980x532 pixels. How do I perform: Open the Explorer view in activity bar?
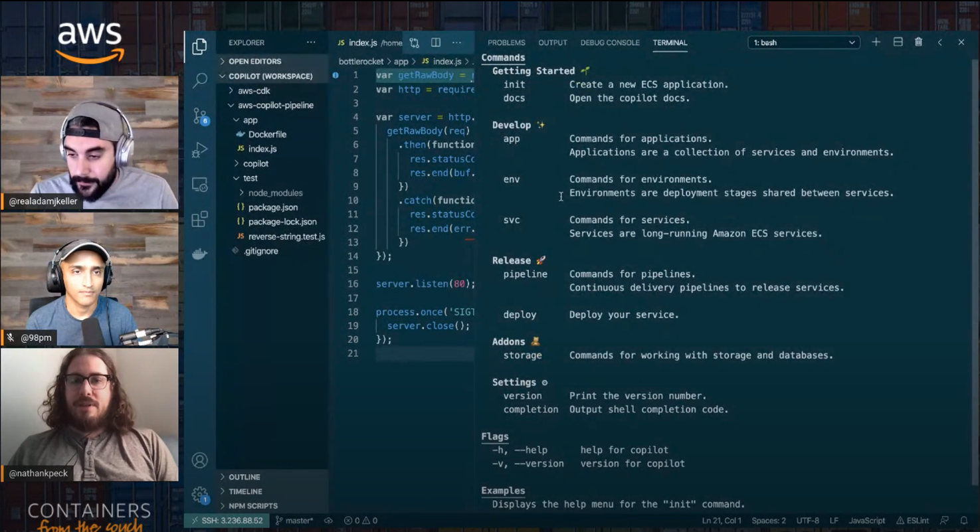[199, 46]
